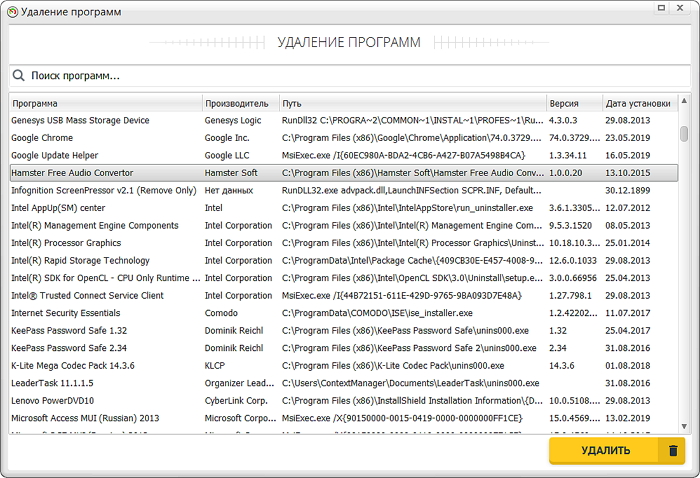Click the KLCP manufacturer cell
700x478 pixels.
tap(215, 366)
